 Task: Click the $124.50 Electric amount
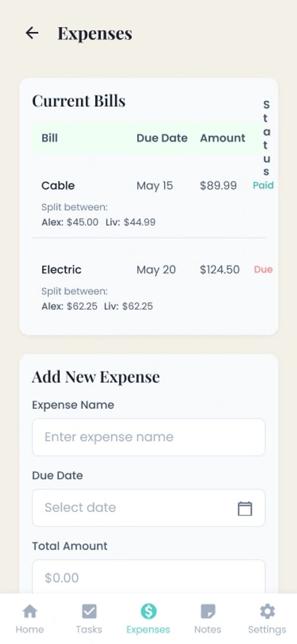point(219,270)
